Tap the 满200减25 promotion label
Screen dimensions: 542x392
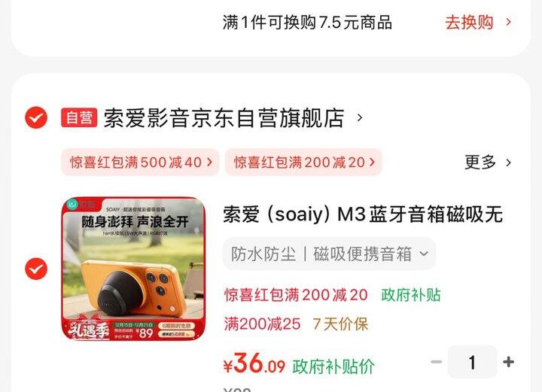point(262,324)
